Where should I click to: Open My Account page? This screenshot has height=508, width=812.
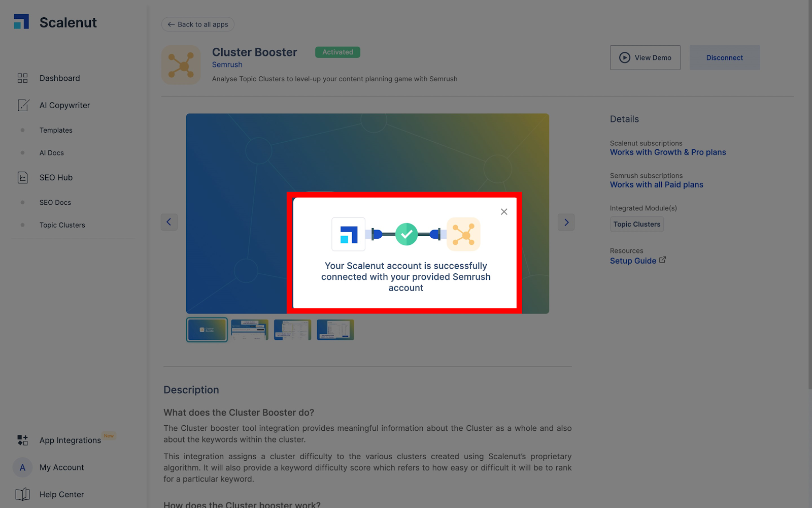[x=61, y=467]
